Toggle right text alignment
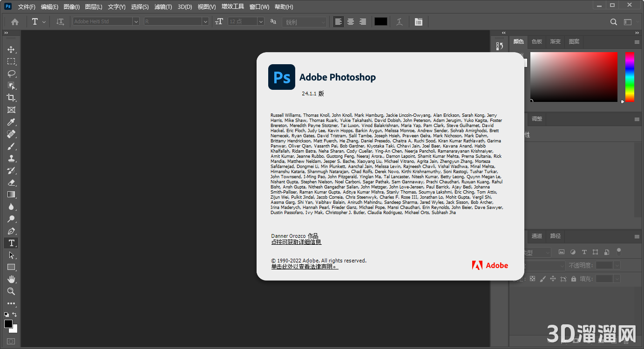 [363, 21]
